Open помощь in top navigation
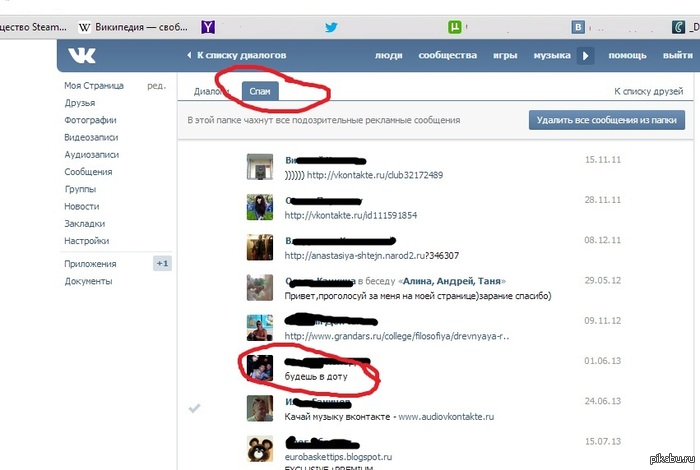Screen dimensions: 700x470 (627, 55)
